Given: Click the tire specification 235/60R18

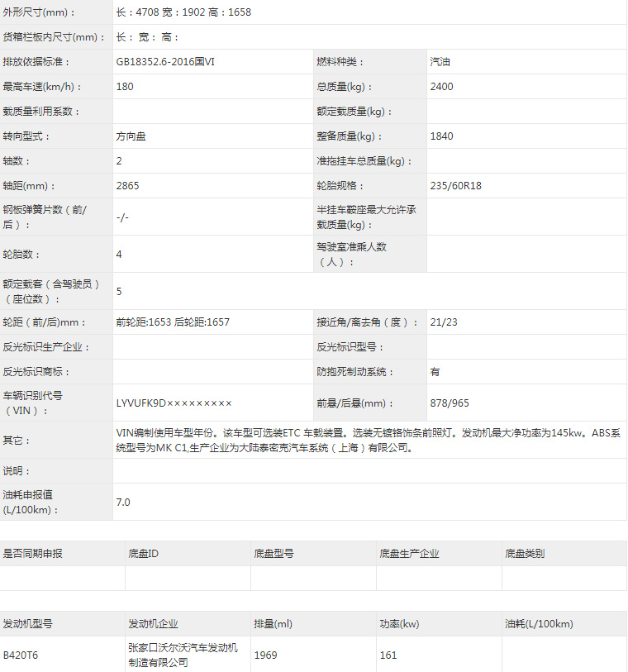Looking at the screenshot, I should coord(456,186).
